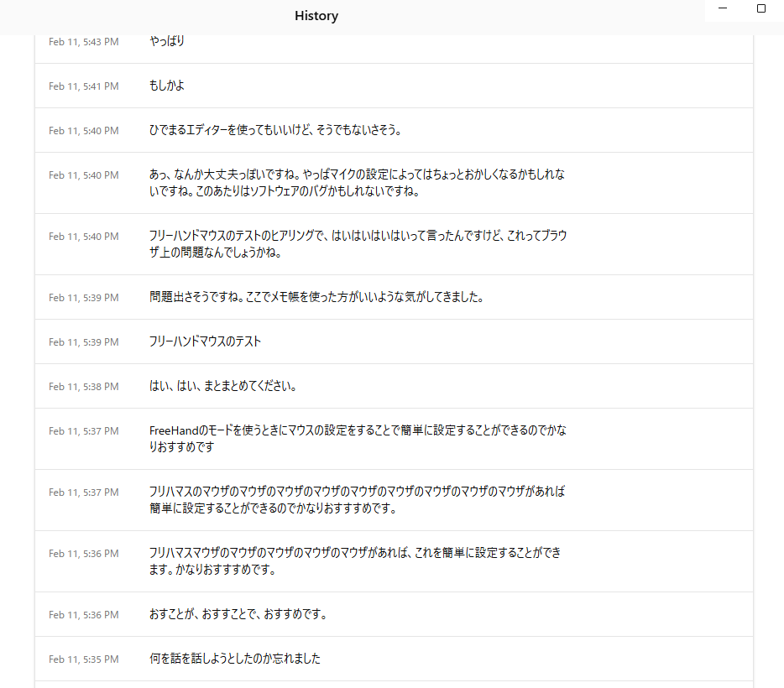Click the 5:41 PM timestamp
784x688 pixels.
(x=83, y=86)
